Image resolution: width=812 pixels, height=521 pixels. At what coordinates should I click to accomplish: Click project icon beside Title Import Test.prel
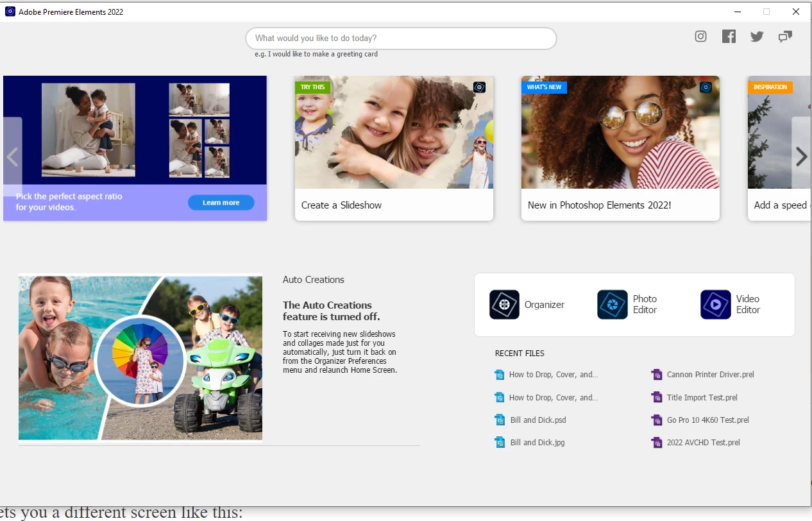656,398
